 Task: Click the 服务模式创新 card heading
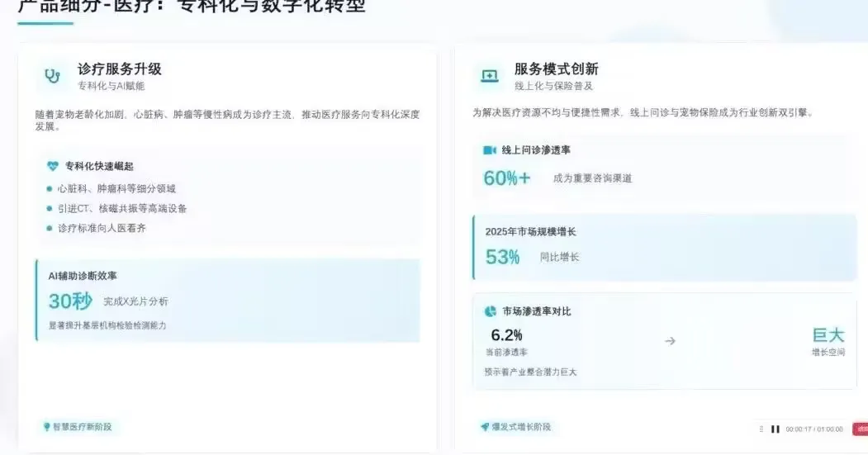click(556, 69)
